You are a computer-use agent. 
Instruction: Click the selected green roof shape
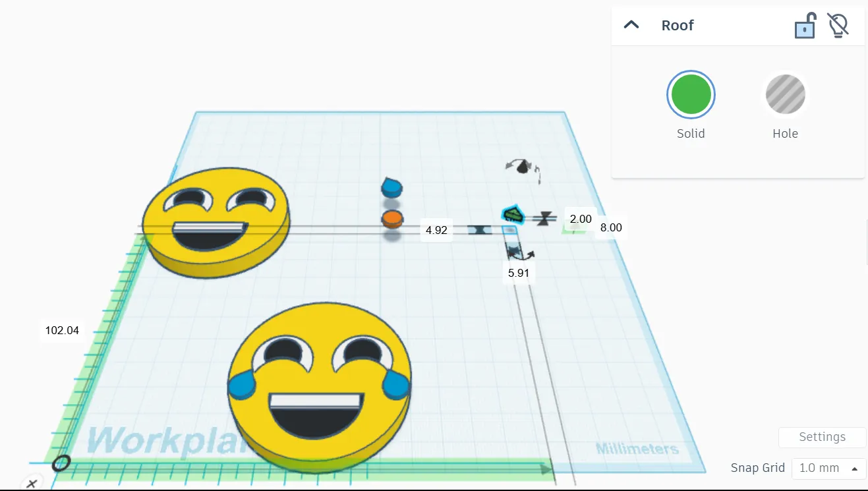coord(511,214)
